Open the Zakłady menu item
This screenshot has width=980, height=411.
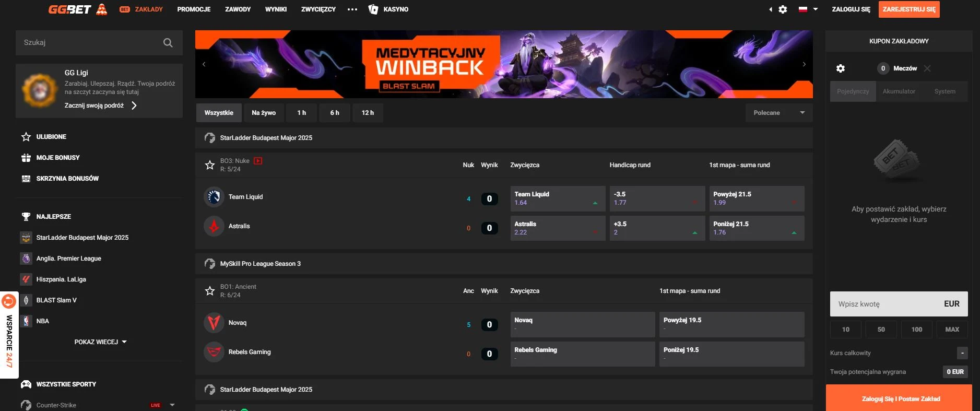[141, 9]
